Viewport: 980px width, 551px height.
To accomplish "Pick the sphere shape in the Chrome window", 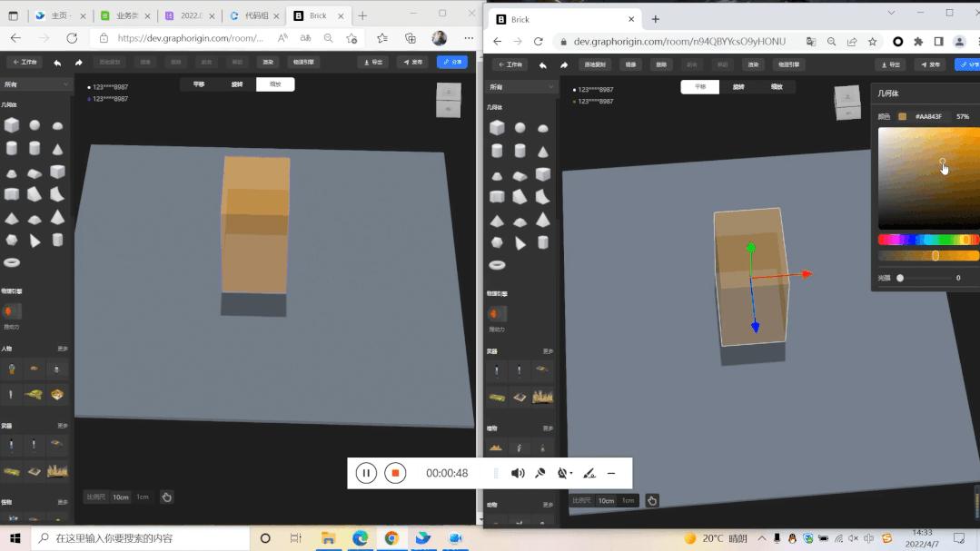I will [x=520, y=127].
